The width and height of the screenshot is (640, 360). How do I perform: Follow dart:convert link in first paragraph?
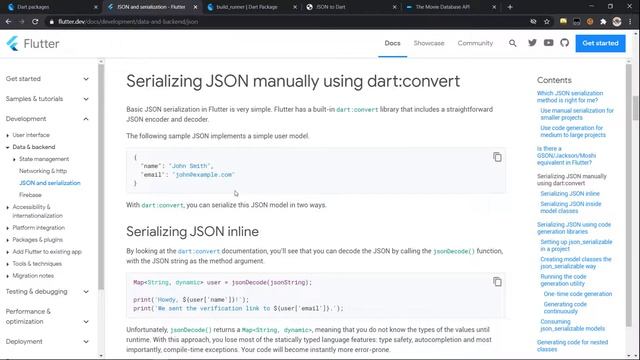pyautogui.click(x=357, y=109)
